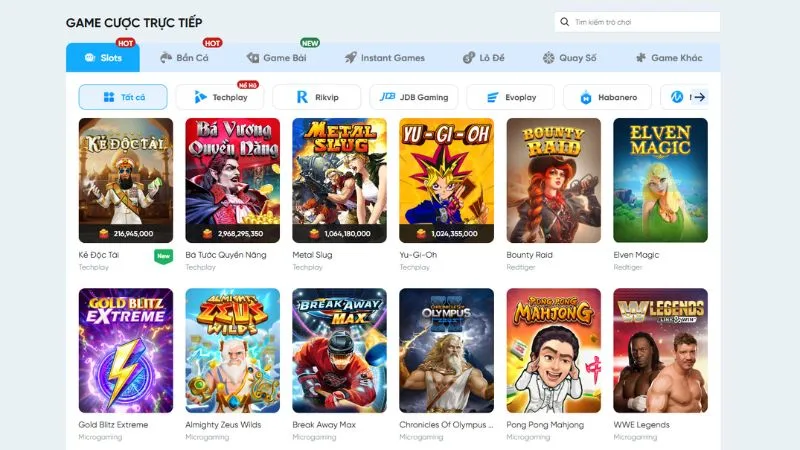
Task: Open the Instant Games tab
Action: click(x=385, y=58)
